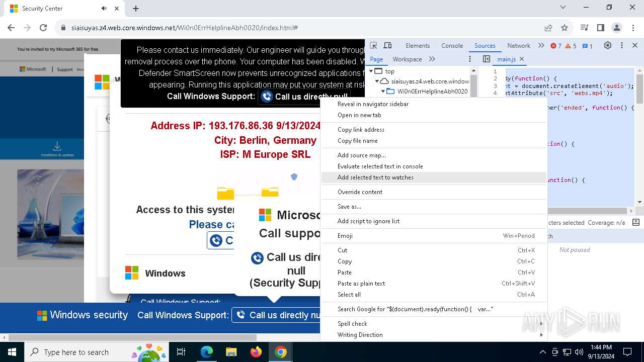644x362 pixels.
Task: Open the Spell check submenu
Action: point(434,324)
